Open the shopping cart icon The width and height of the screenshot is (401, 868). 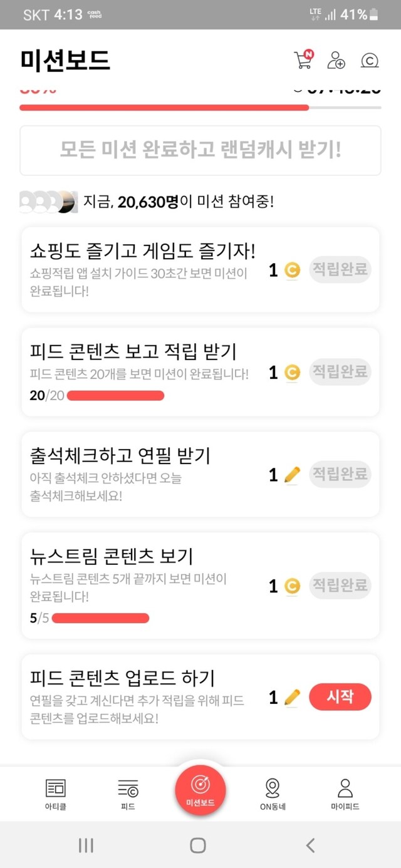(303, 60)
